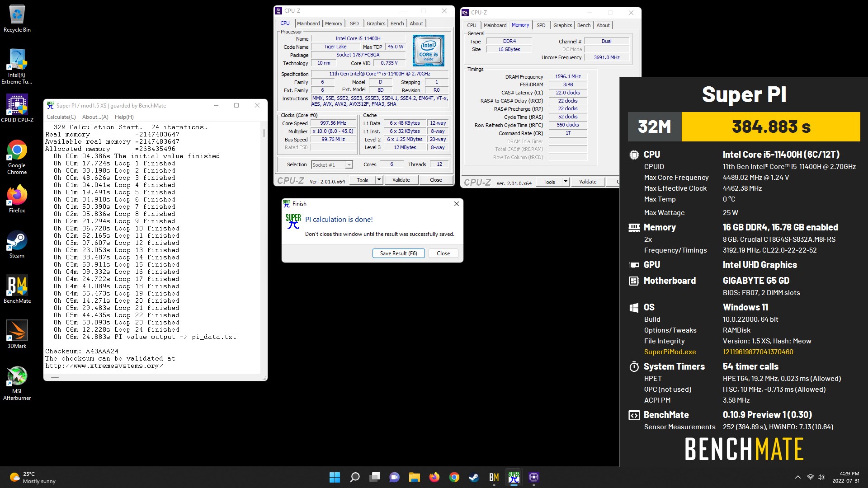Switch to Super PI in the taskbar

tap(514, 477)
